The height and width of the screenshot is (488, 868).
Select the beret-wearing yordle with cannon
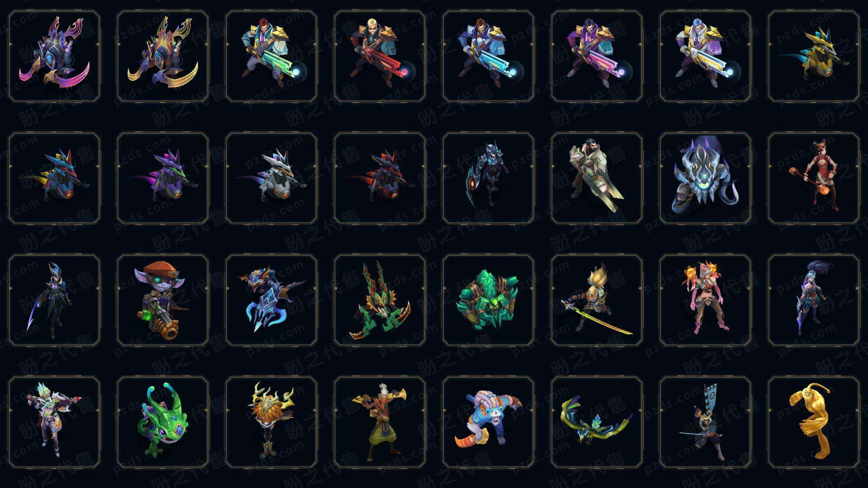[163, 300]
